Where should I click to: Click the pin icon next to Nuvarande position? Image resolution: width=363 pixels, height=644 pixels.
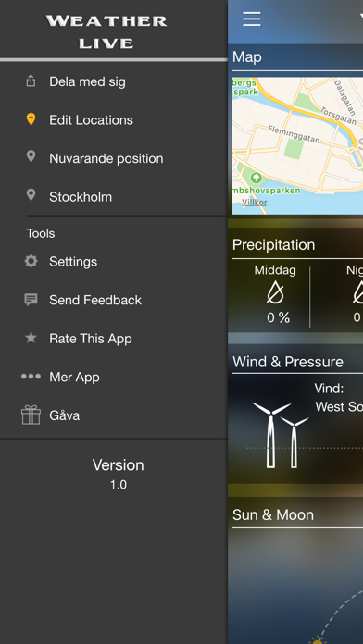pyautogui.click(x=31, y=156)
